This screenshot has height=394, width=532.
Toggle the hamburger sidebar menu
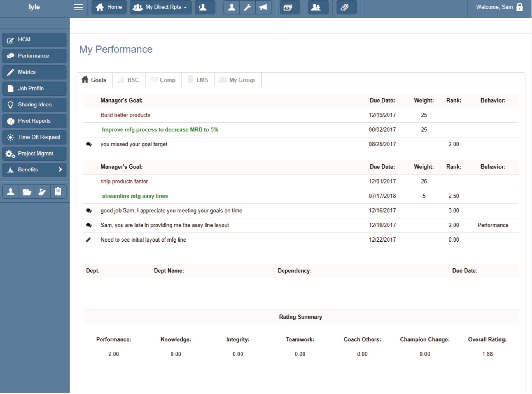tap(78, 7)
